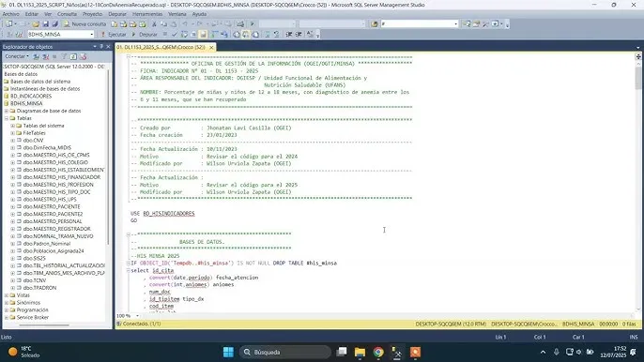Specify values for template parameters
644x362 pixels.
tap(310, 35)
